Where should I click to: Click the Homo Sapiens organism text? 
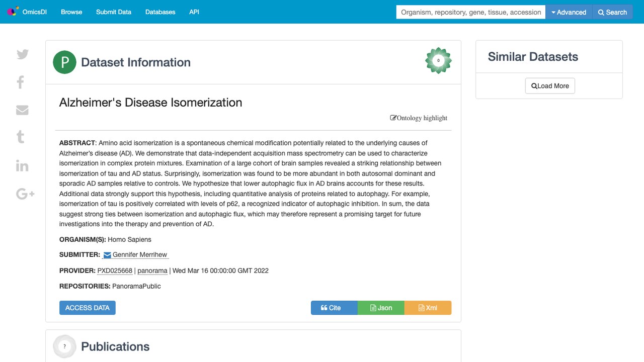coord(129,239)
